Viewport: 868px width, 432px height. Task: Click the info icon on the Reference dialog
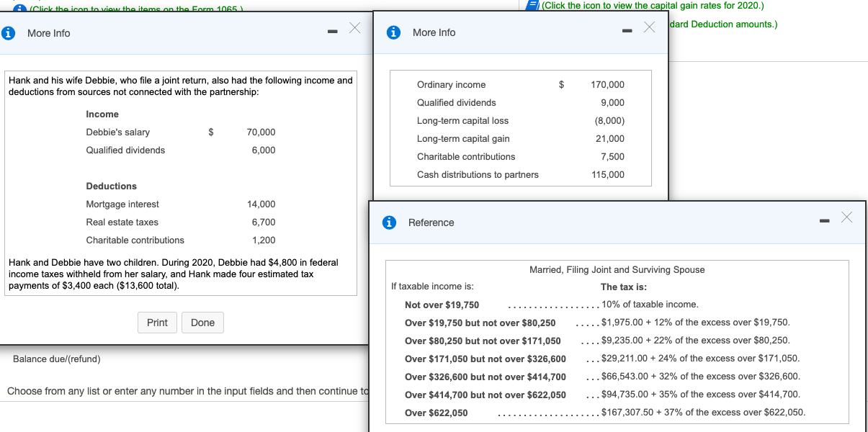pyautogui.click(x=390, y=223)
